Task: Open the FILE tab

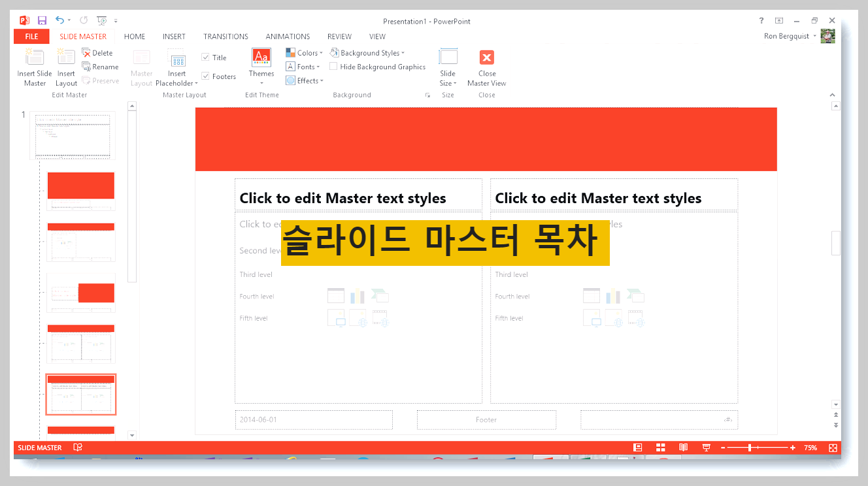Action: pos(31,37)
